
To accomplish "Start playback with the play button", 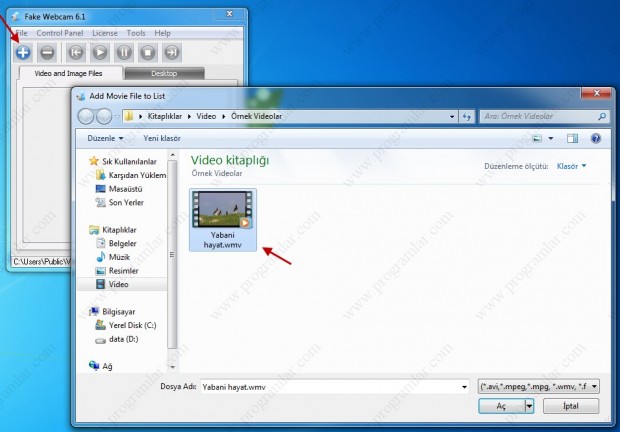I will (100, 53).
